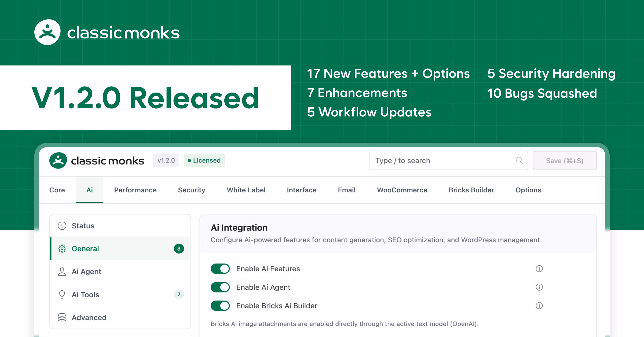Click the classicmonks logo icon in plugin panel
644x337 pixels.
coord(58,160)
